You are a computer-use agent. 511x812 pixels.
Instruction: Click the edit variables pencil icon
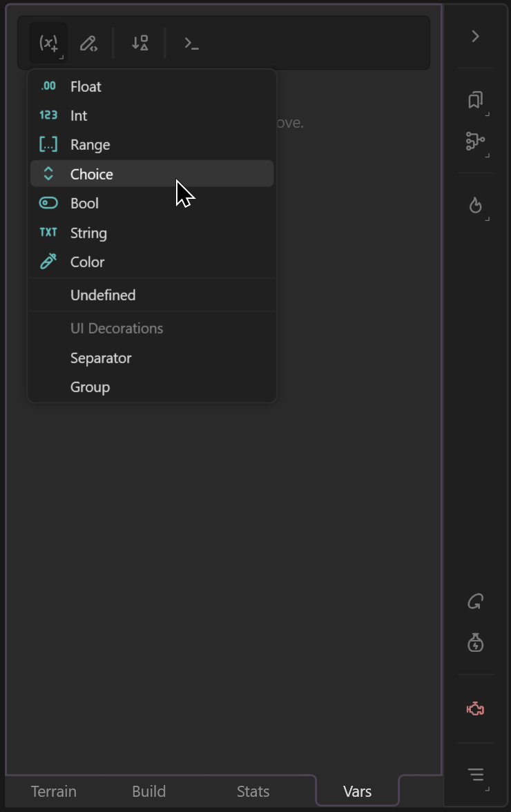point(88,43)
